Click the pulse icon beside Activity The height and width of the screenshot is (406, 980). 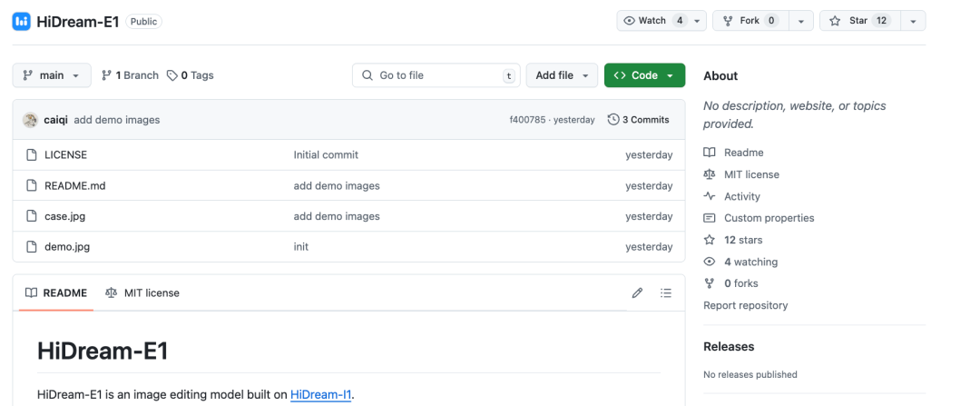click(x=710, y=196)
